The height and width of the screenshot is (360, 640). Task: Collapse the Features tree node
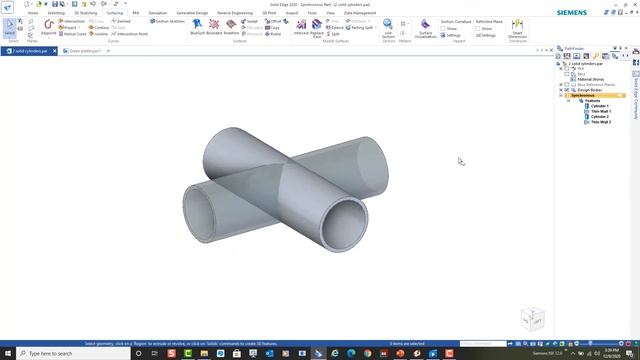tap(569, 100)
